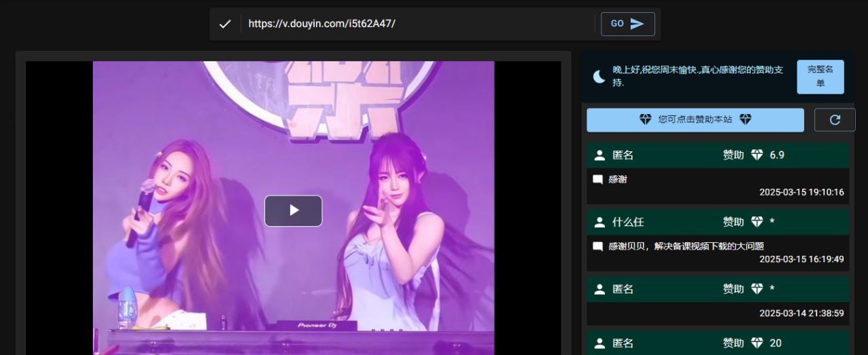Image resolution: width=868 pixels, height=355 pixels.
Task: Play the video using the center play button
Action: [x=293, y=210]
